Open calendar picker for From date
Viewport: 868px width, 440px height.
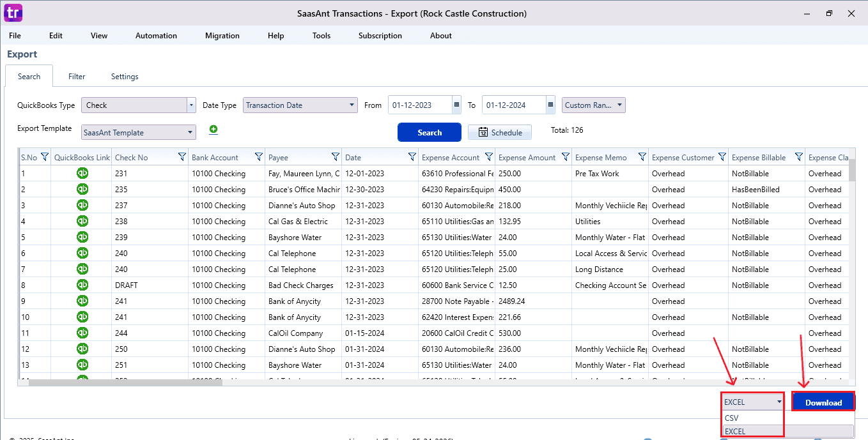(456, 105)
